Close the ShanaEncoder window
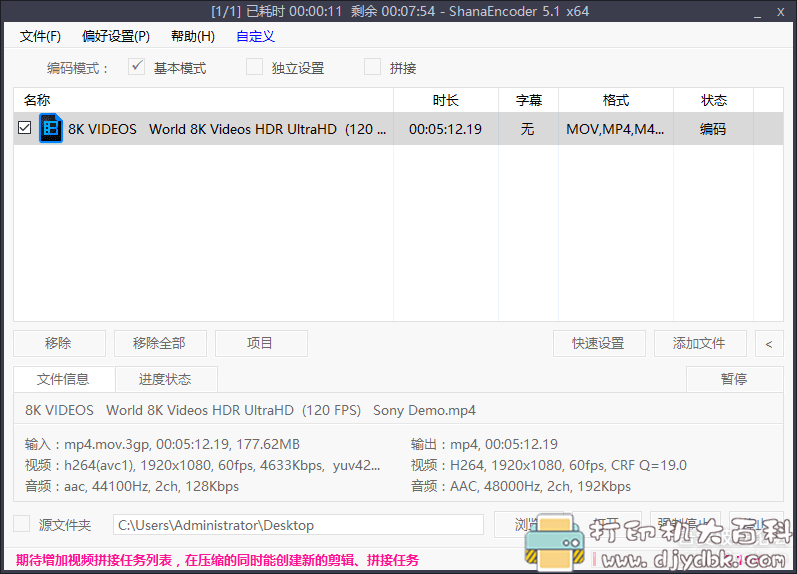The height and width of the screenshot is (574, 797). coord(781,12)
